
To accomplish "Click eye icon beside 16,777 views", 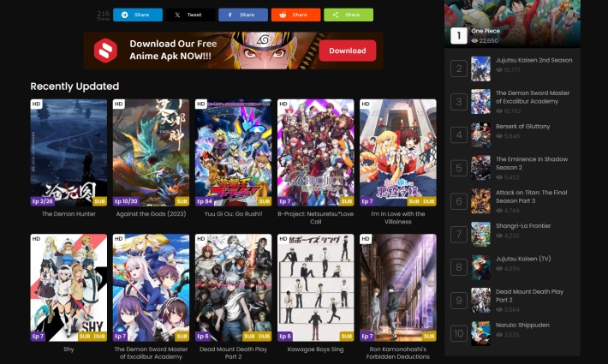I will click(x=499, y=70).
